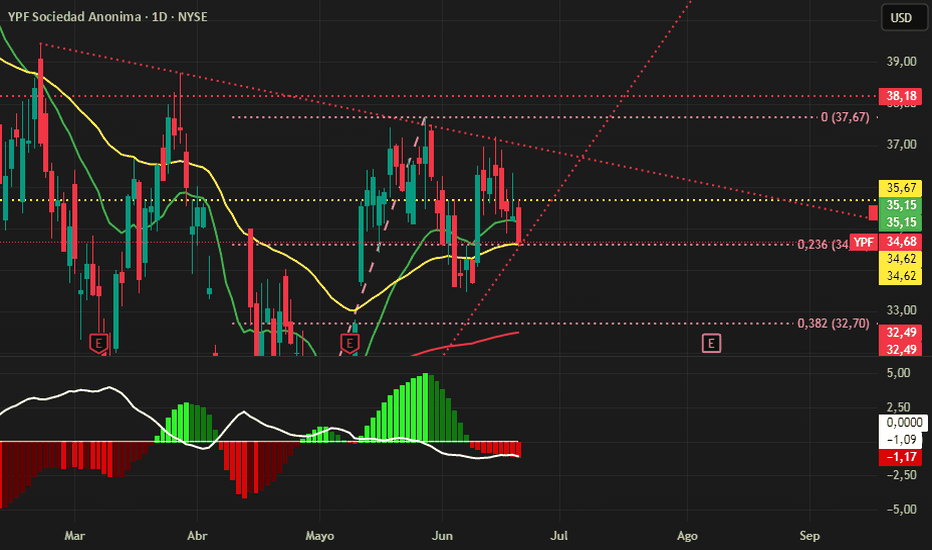This screenshot has width=932, height=550.
Task: Click the 0,0000 indicator value label
Action: (x=902, y=422)
